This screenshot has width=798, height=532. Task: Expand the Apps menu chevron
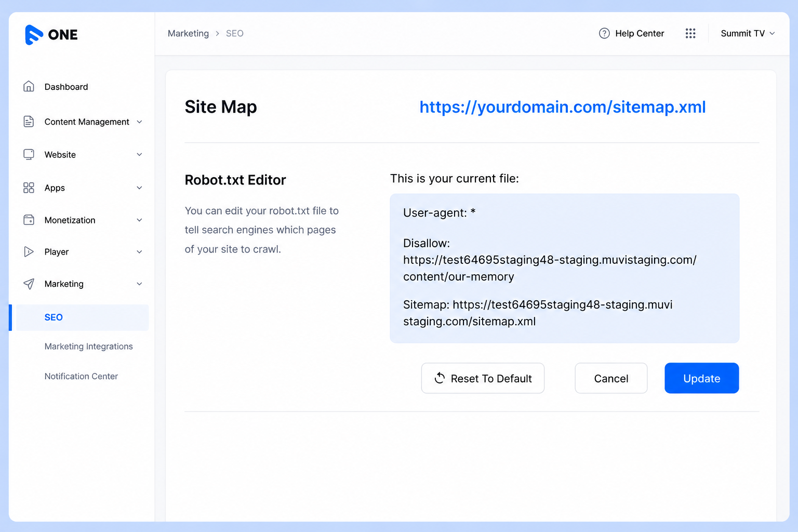point(139,188)
